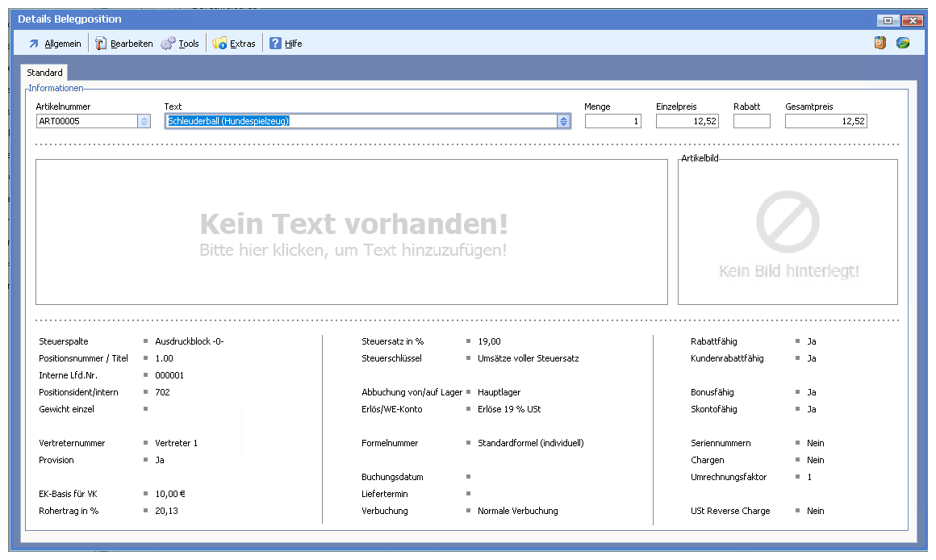Click the Rabatt input field
Image resolution: width=936 pixels, height=560 pixels.
point(751,121)
